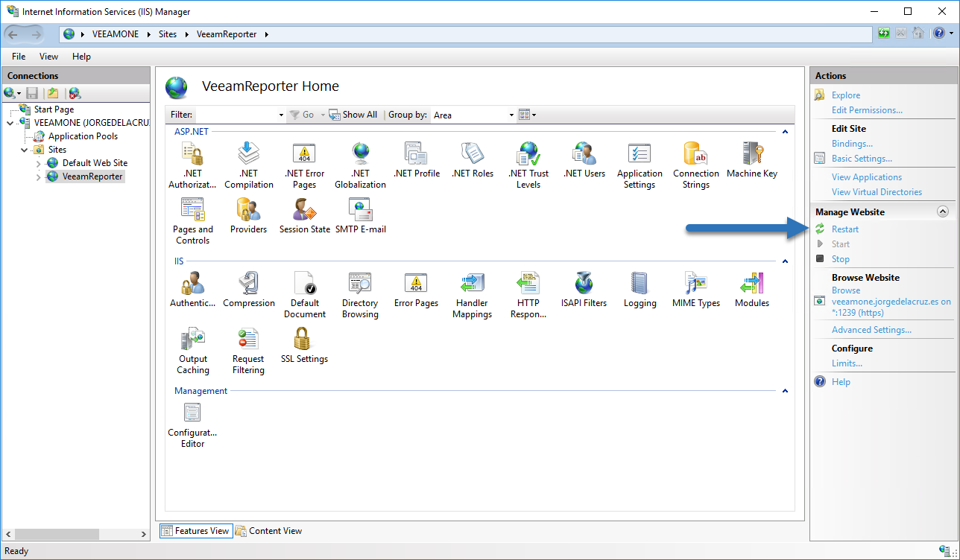The width and height of the screenshot is (960, 560).
Task: Stop the VeeamReporter website
Action: (841, 259)
